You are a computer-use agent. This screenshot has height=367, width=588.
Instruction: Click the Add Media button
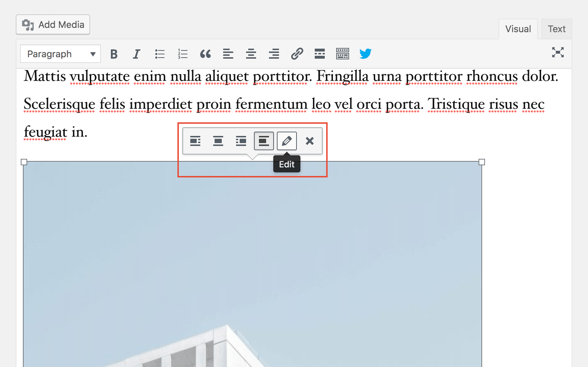(53, 24)
